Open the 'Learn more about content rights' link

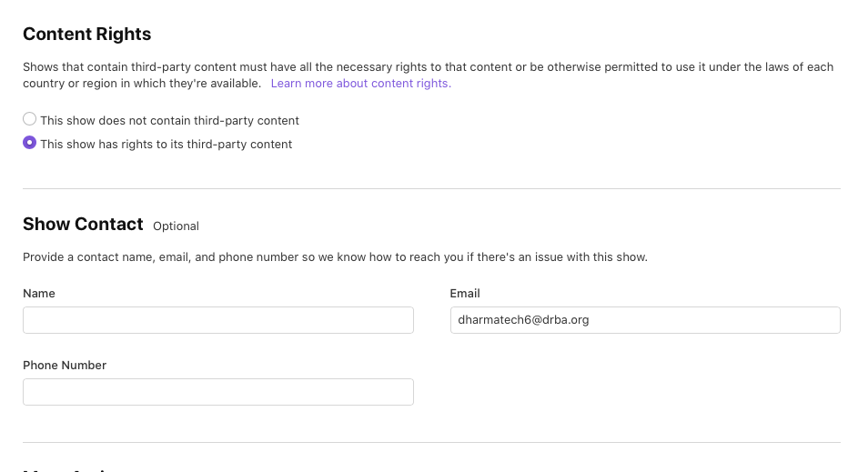tap(361, 84)
